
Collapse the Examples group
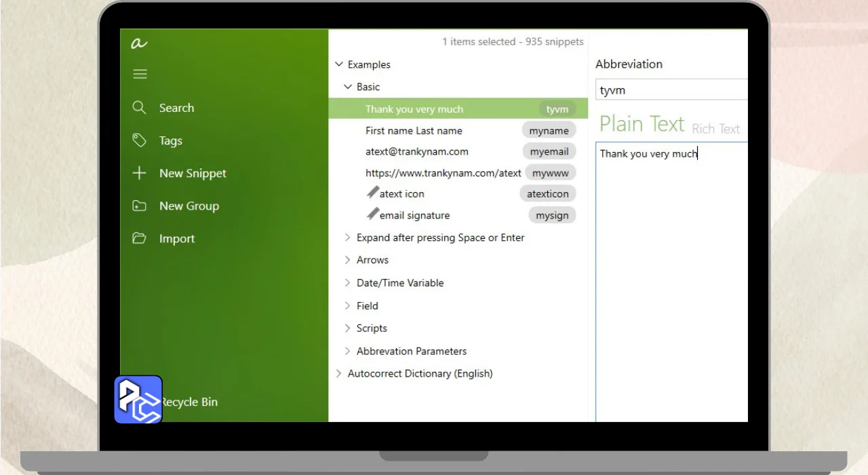click(339, 64)
